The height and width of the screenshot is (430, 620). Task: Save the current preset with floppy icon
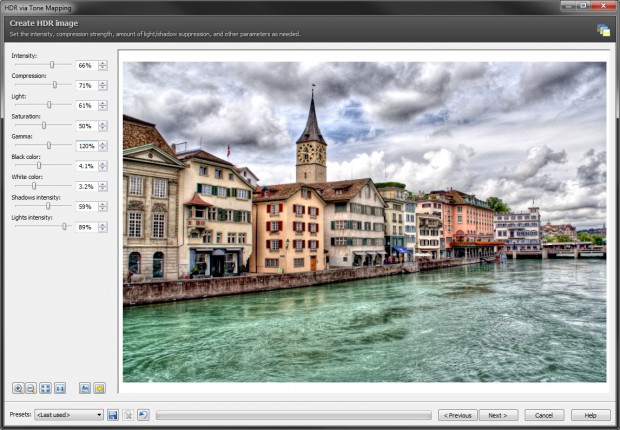[113, 414]
